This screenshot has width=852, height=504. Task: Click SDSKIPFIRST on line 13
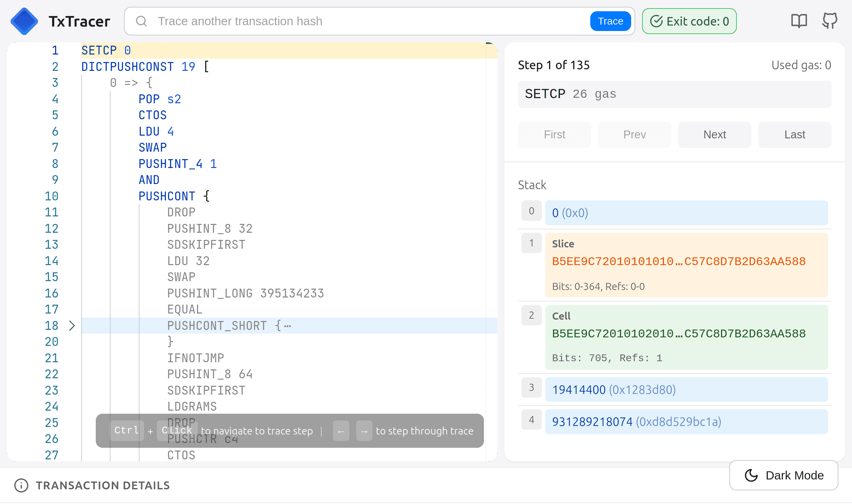206,245
